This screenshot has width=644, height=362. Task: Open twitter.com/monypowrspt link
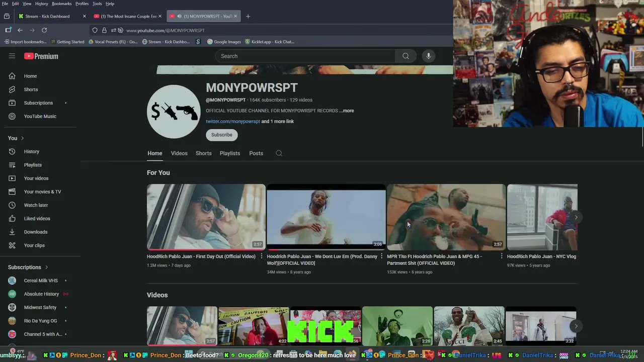click(x=233, y=121)
